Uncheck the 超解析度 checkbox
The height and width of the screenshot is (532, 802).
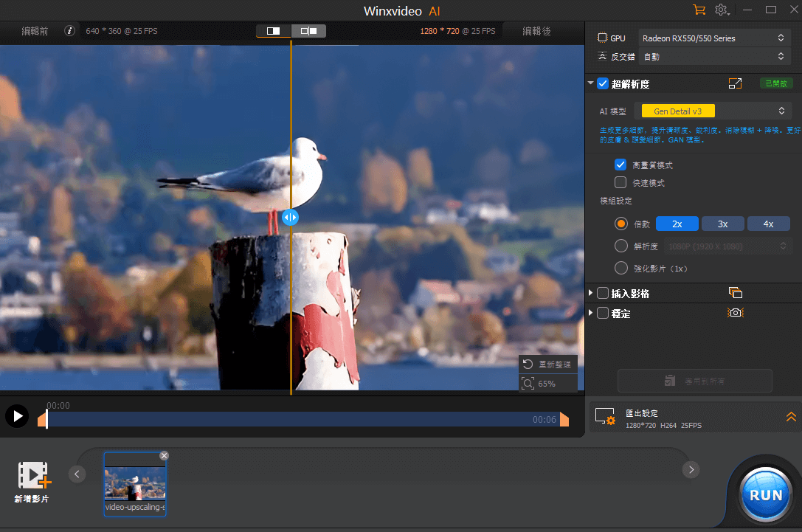[603, 84]
